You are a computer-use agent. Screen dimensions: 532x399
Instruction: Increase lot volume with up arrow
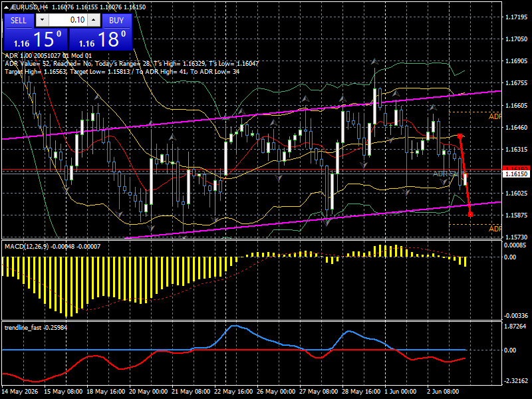[94, 20]
